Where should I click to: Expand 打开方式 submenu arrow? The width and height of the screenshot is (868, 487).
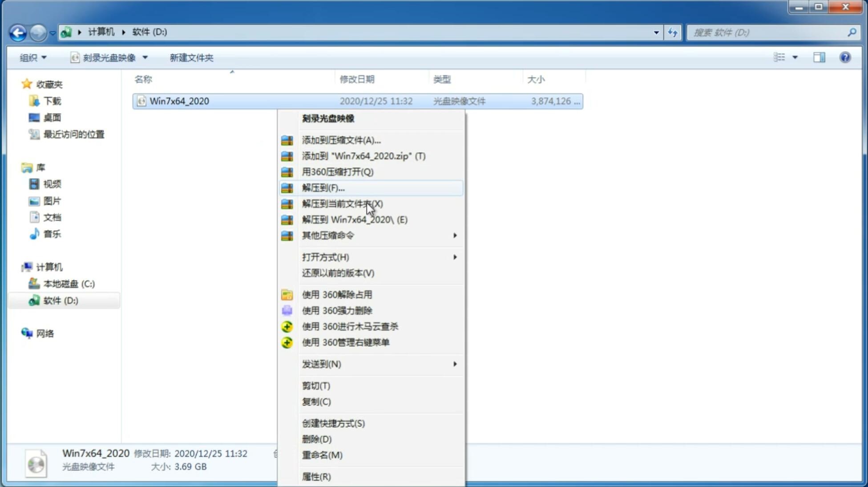tap(455, 256)
